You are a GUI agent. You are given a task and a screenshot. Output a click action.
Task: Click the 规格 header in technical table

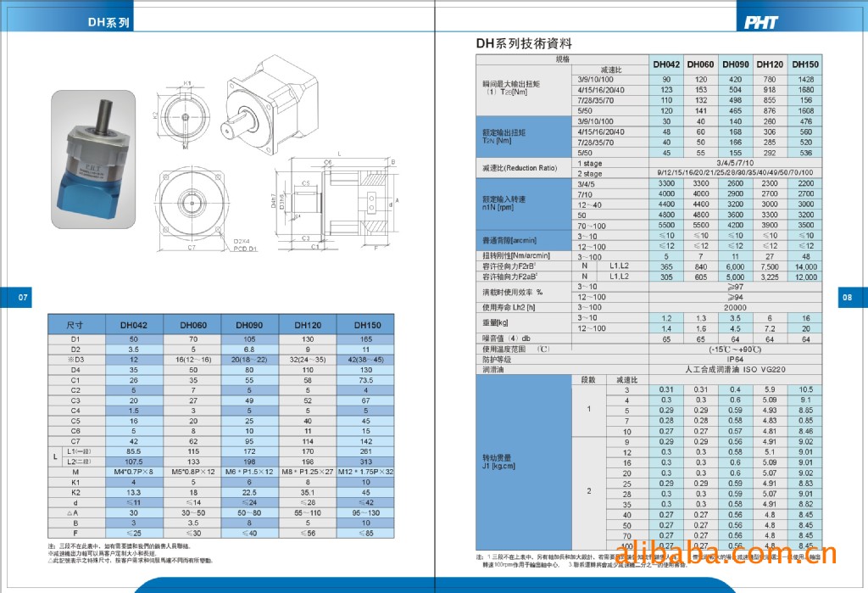[x=563, y=59]
